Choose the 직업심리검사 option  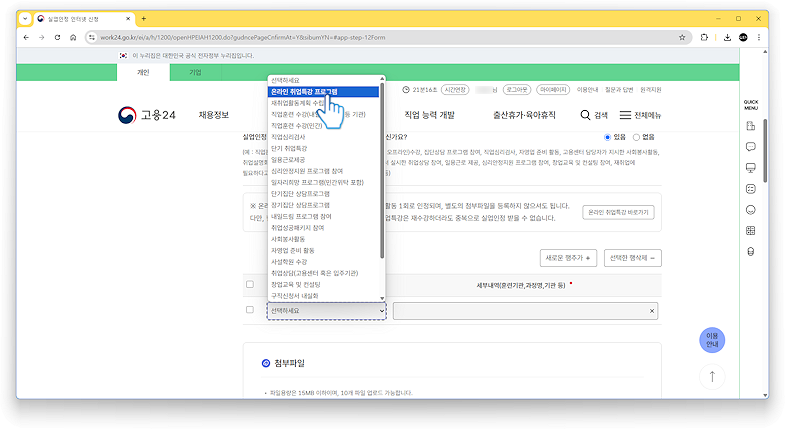pos(323,137)
